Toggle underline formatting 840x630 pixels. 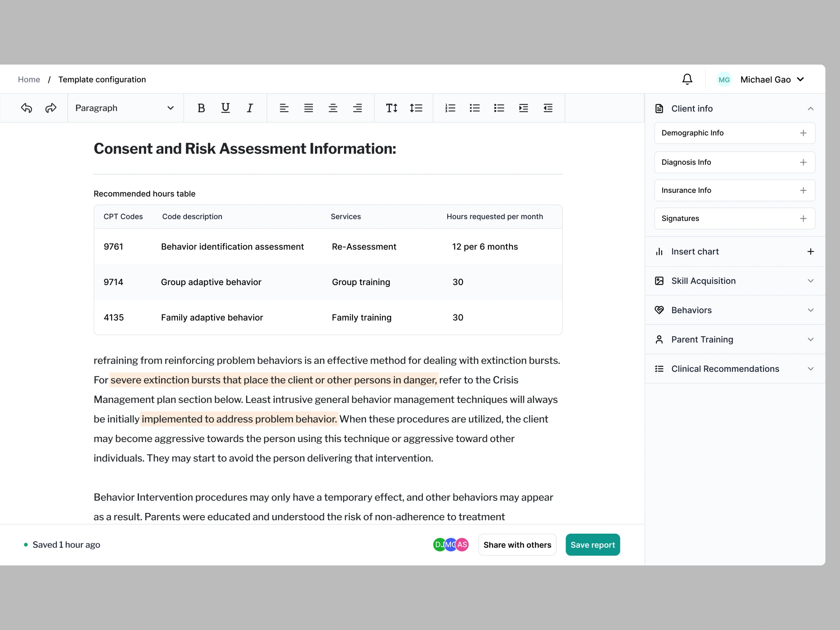[225, 108]
